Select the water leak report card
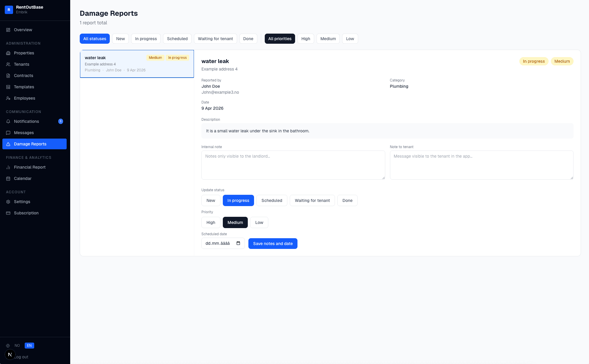 tap(137, 64)
